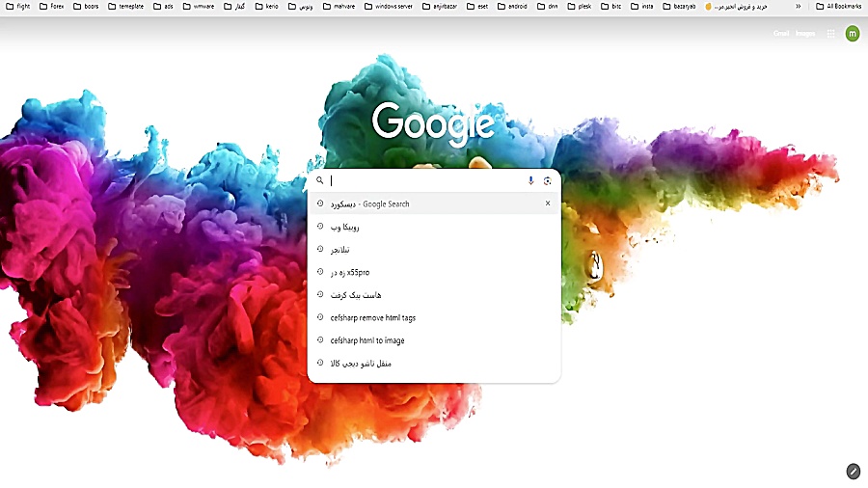The width and height of the screenshot is (868, 488).
Task: Open the bazaryab bookmarks folder
Action: point(679,7)
